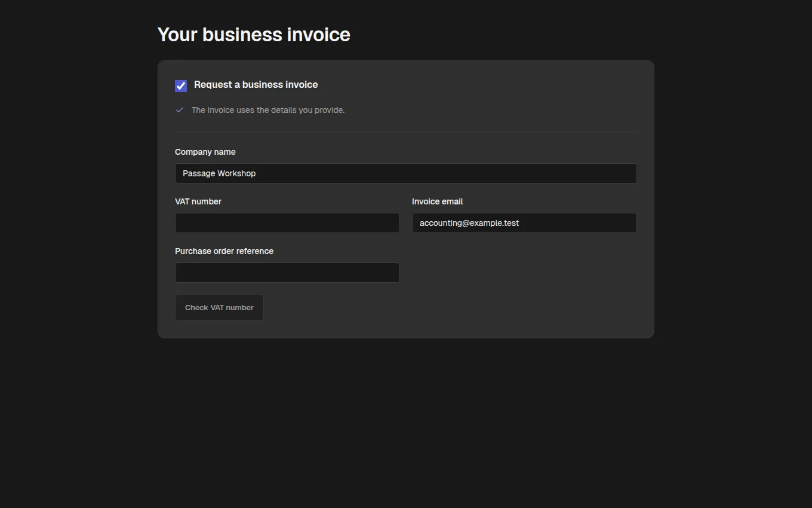
Task: Click the 'Company name' label
Action: 205,152
